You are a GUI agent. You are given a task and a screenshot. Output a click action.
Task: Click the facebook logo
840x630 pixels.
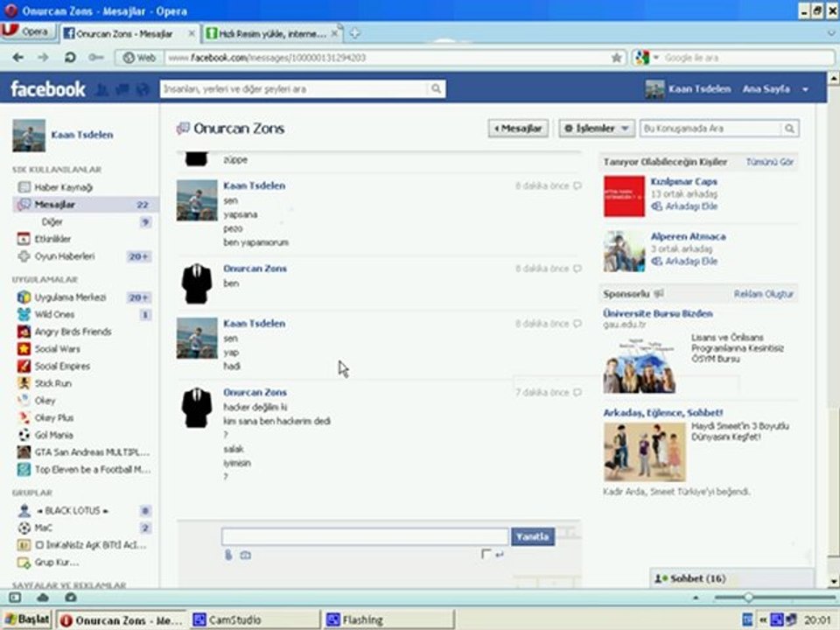pyautogui.click(x=47, y=89)
